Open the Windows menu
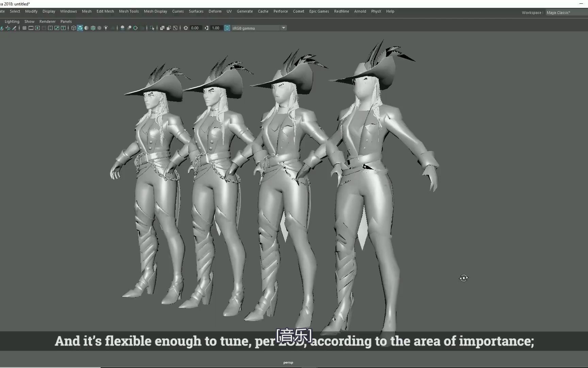The height and width of the screenshot is (368, 588). point(68,11)
